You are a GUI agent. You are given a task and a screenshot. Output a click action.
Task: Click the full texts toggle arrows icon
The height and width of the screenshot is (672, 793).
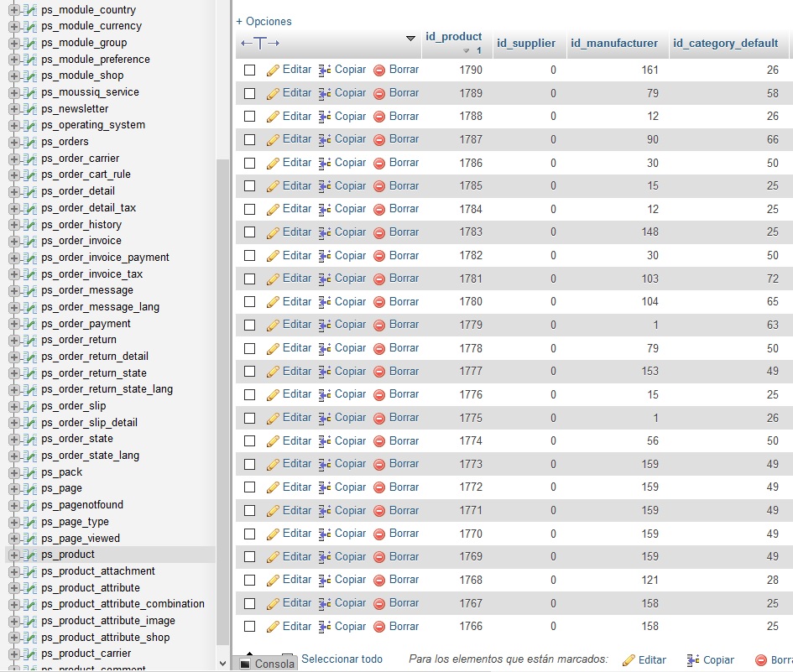[260, 44]
